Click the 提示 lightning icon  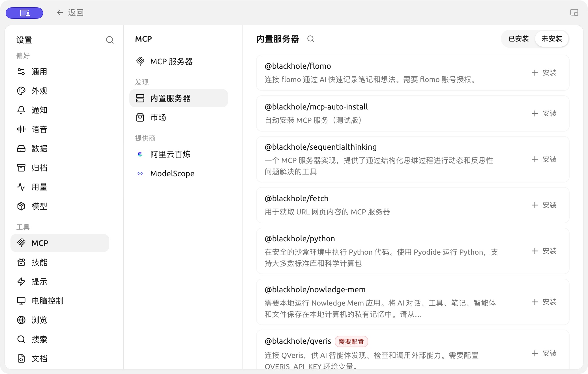(21, 281)
